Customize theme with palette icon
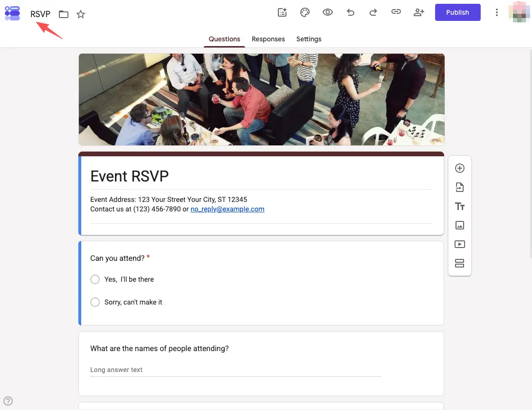Screen dimensions: 532x410 point(305,12)
